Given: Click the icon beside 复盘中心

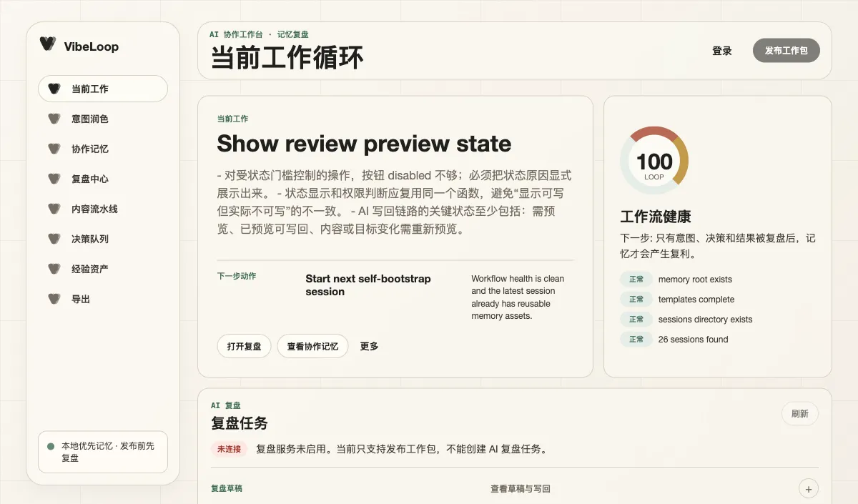Looking at the screenshot, I should 54,179.
